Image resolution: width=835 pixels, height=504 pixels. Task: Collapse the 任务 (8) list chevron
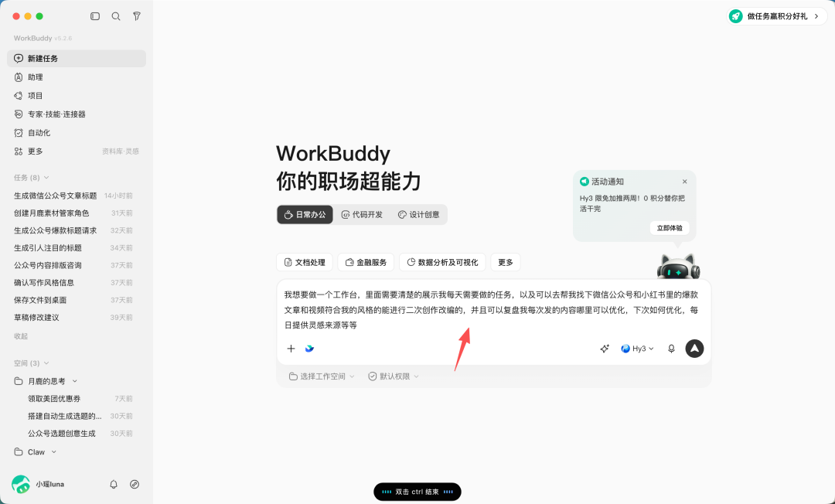point(46,178)
